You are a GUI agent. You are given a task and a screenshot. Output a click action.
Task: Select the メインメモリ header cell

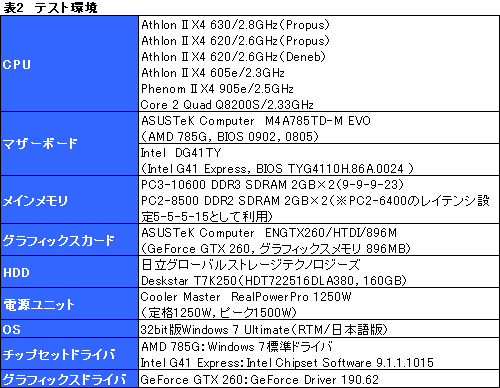click(x=69, y=200)
